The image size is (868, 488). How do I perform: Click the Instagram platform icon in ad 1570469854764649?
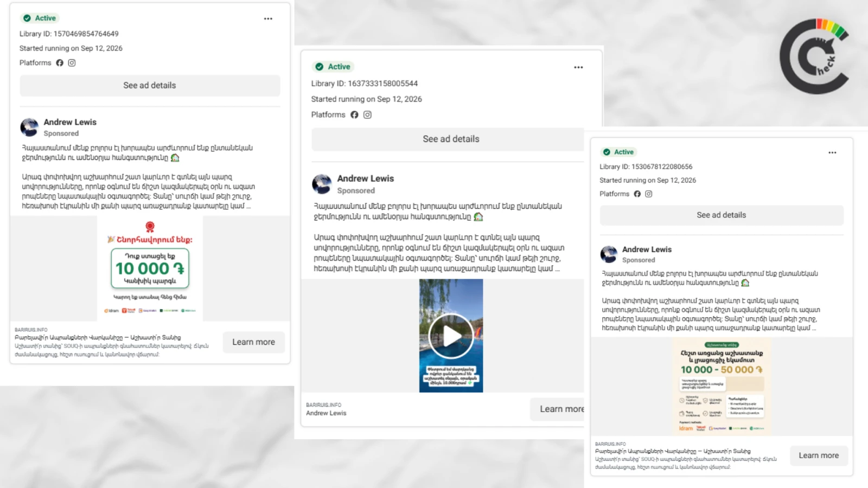coord(72,63)
